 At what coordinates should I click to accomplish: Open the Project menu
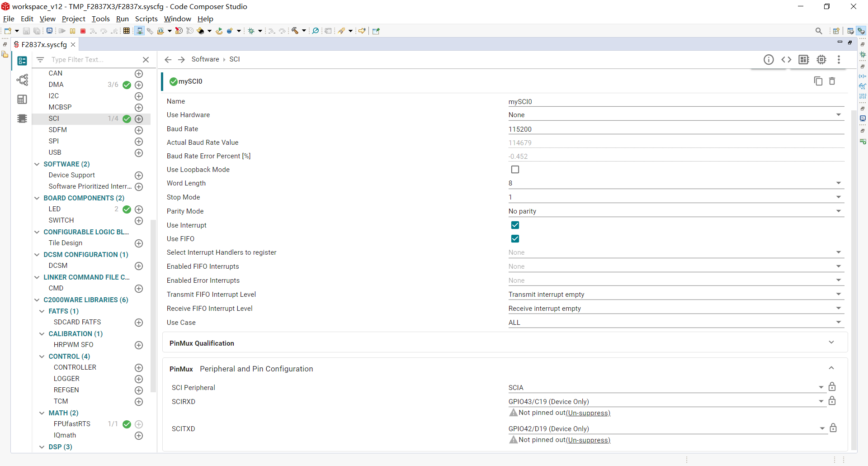click(x=73, y=19)
